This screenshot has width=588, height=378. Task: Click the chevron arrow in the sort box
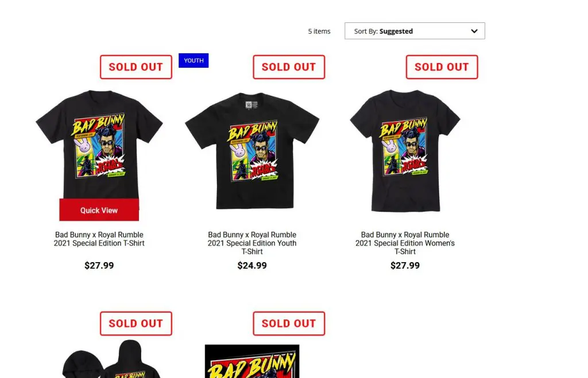[x=474, y=31]
